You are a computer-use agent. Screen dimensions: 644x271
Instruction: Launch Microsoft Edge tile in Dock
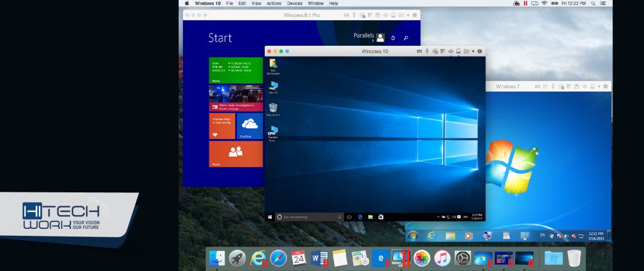[380, 258]
